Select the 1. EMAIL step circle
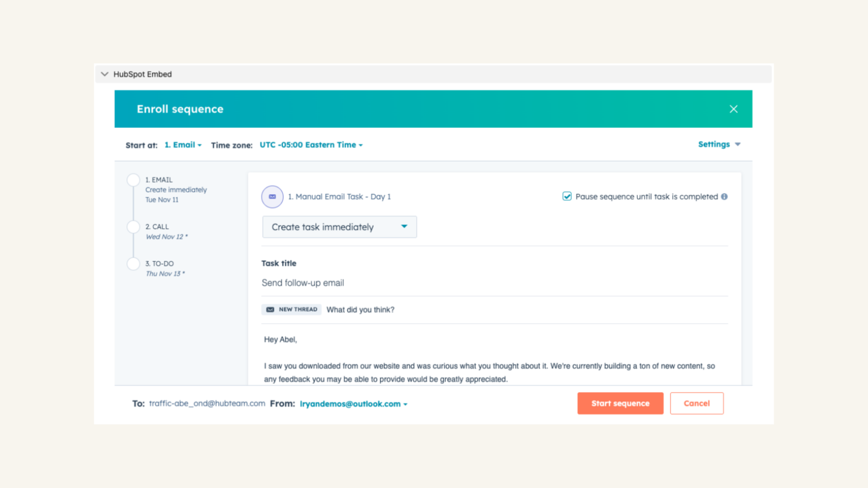Screen dimensions: 868x488 click(133, 179)
